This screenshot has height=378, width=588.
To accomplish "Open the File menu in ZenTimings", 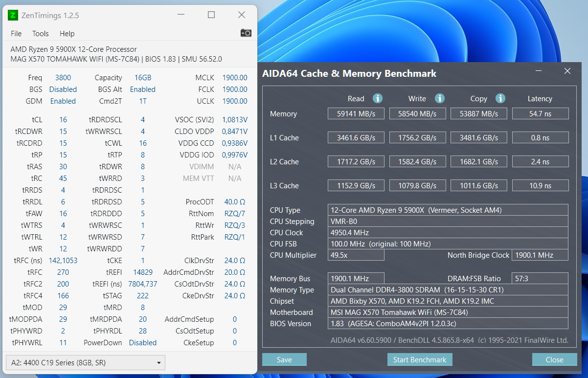I will tap(16, 34).
